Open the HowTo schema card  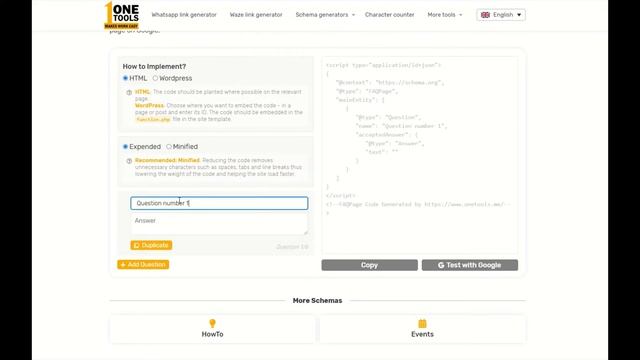pyautogui.click(x=212, y=329)
